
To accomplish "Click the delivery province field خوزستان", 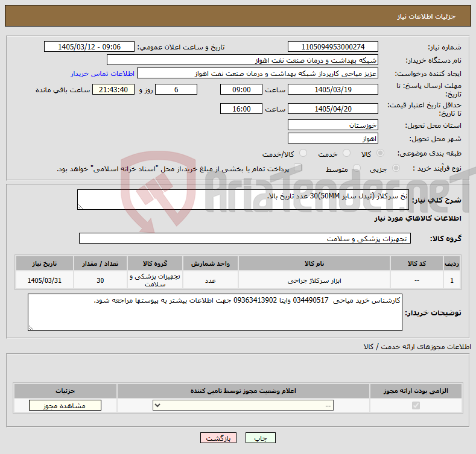I will pos(332,125).
